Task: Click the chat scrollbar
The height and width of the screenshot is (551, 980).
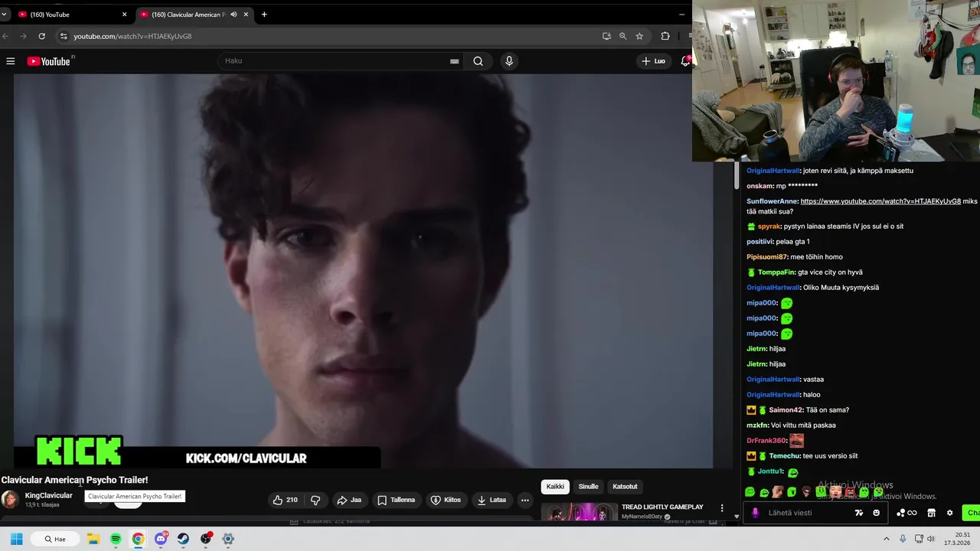Action: pyautogui.click(x=737, y=175)
